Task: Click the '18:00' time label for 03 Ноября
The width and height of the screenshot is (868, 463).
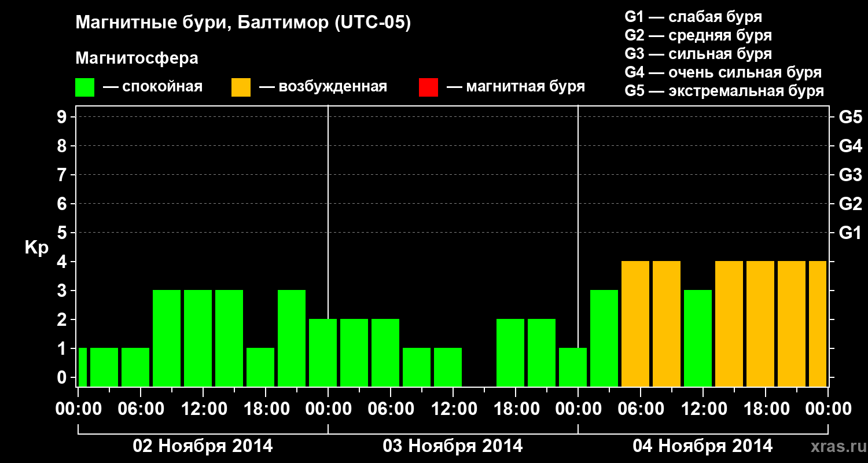Action: click(516, 409)
